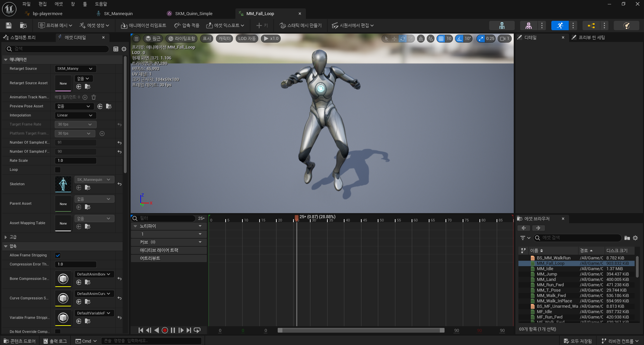
Task: Click 애니메이션 리임포트 button
Action: click(143, 26)
